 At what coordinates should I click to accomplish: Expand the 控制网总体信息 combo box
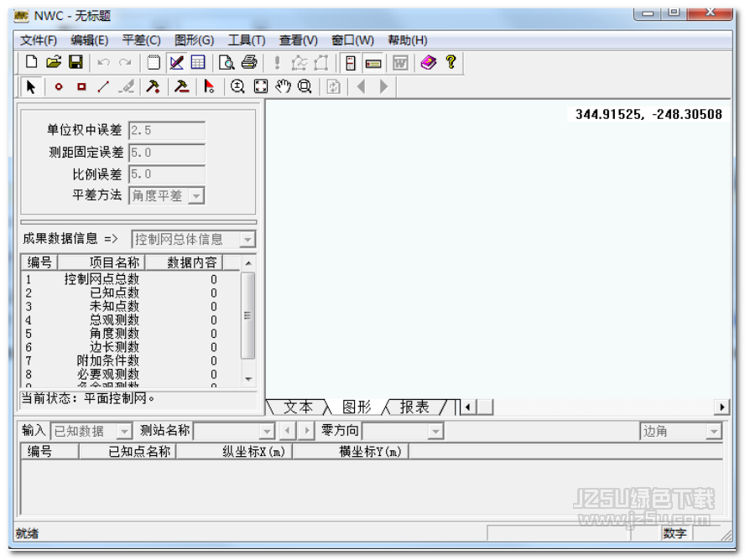tap(247, 239)
